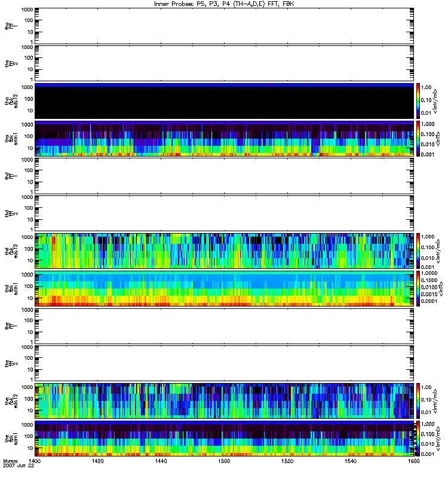Click the thd fbk scm1 color bar

coord(418,289)
